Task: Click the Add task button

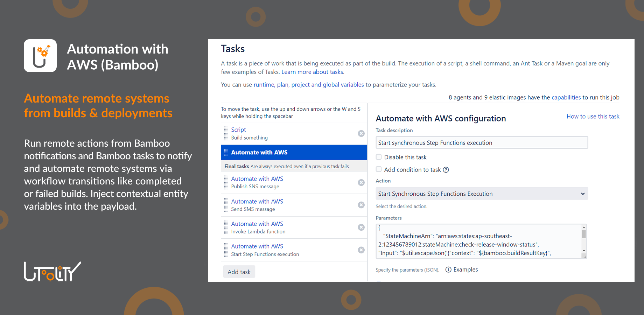Action: pyautogui.click(x=239, y=272)
